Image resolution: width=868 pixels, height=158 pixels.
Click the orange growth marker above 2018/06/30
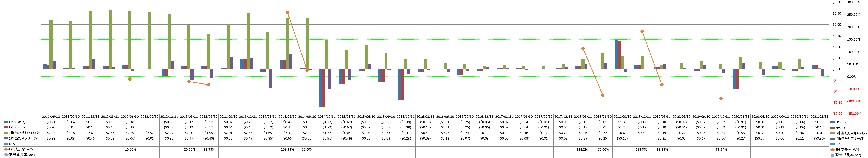click(603, 95)
